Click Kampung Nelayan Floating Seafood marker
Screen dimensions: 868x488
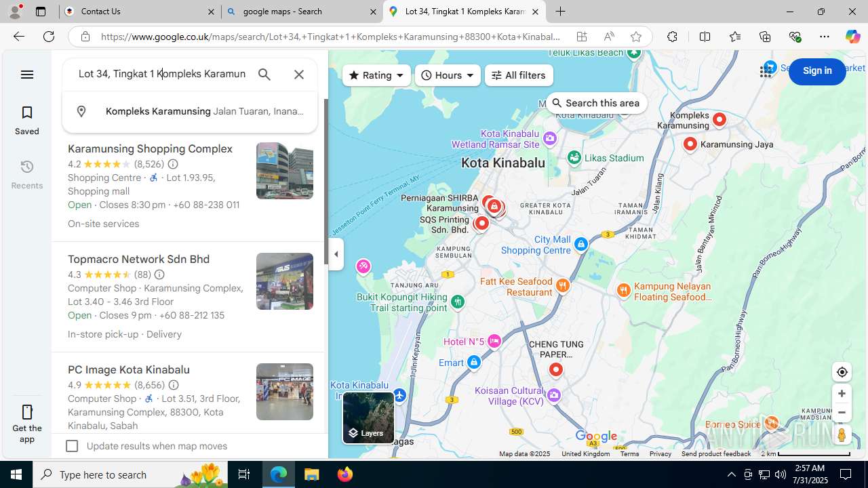point(623,290)
